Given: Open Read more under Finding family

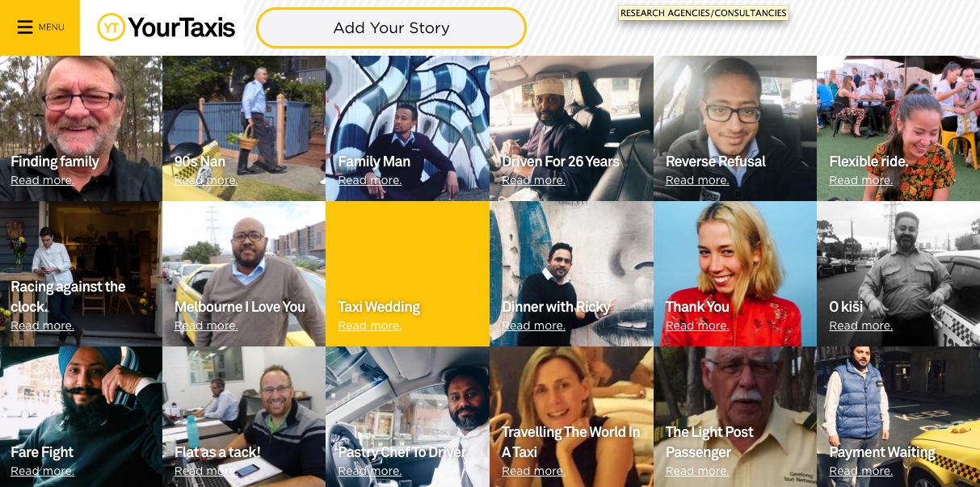Looking at the screenshot, I should (x=42, y=180).
